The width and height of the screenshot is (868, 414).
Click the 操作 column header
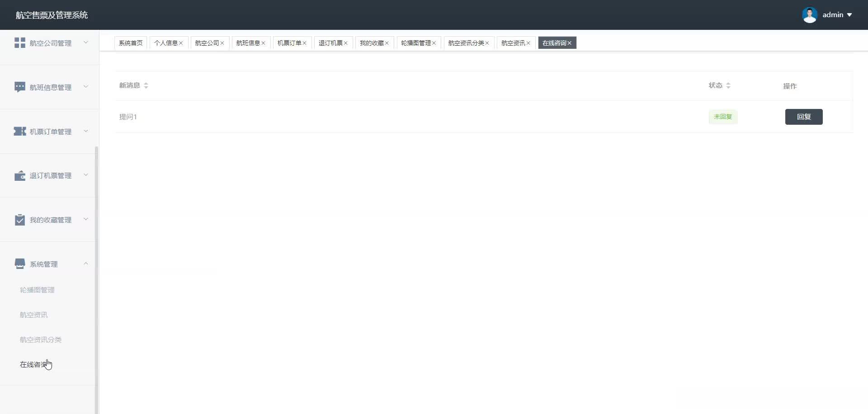click(790, 86)
